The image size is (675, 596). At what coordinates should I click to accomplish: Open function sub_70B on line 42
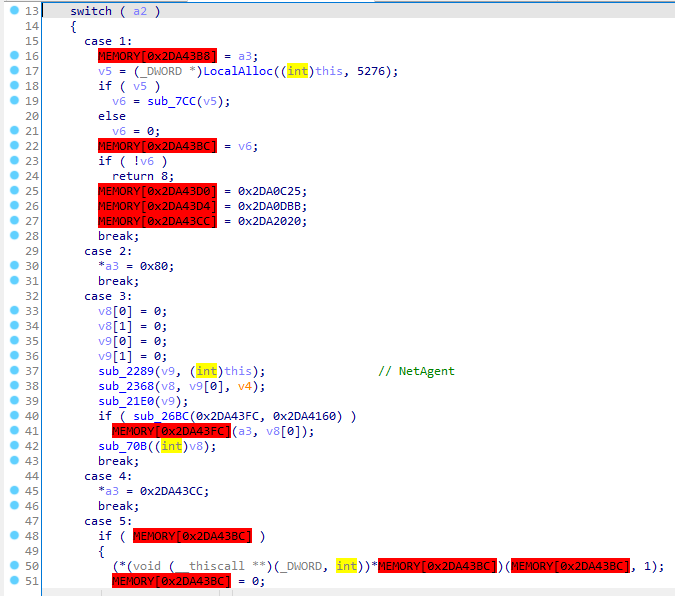click(x=123, y=446)
